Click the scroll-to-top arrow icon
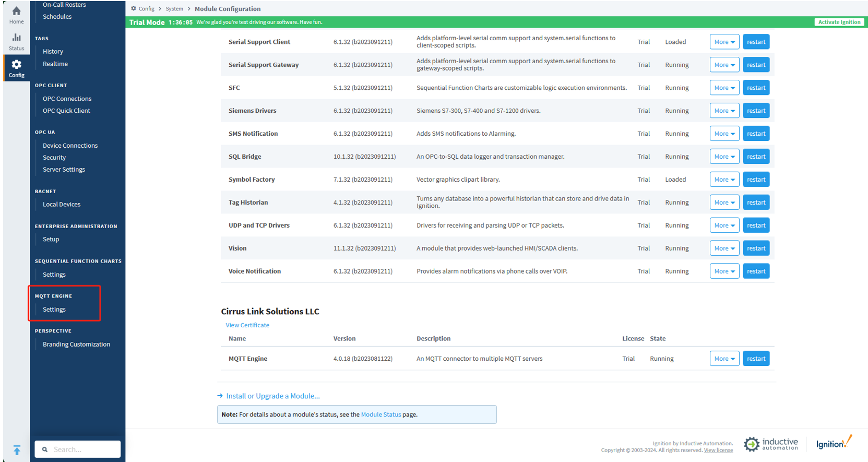Image resolution: width=868 pixels, height=462 pixels. tap(17, 450)
